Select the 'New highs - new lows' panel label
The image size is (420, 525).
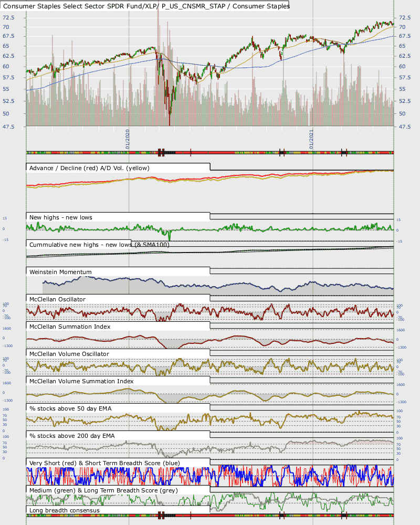(x=60, y=217)
